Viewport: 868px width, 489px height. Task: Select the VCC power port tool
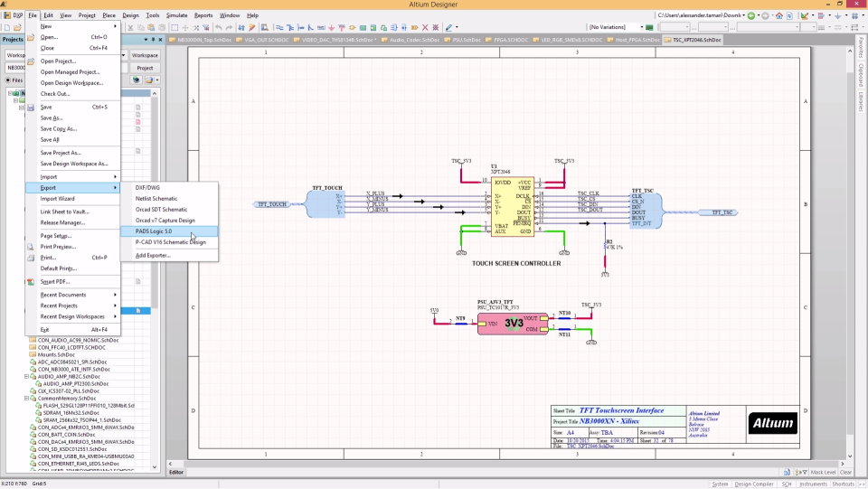click(x=342, y=27)
